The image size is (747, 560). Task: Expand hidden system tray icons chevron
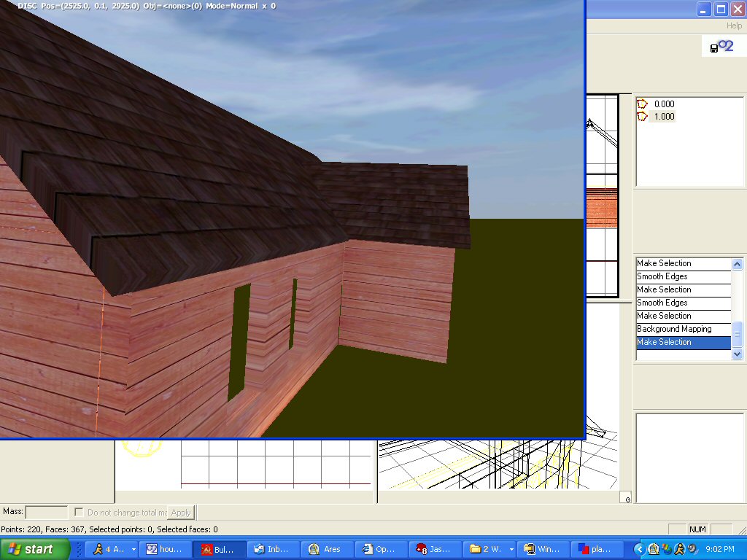(x=640, y=549)
